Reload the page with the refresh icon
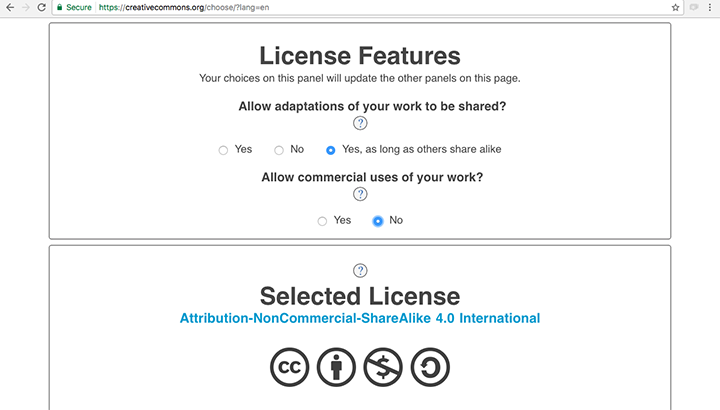This screenshot has width=720, height=410. 41,7
